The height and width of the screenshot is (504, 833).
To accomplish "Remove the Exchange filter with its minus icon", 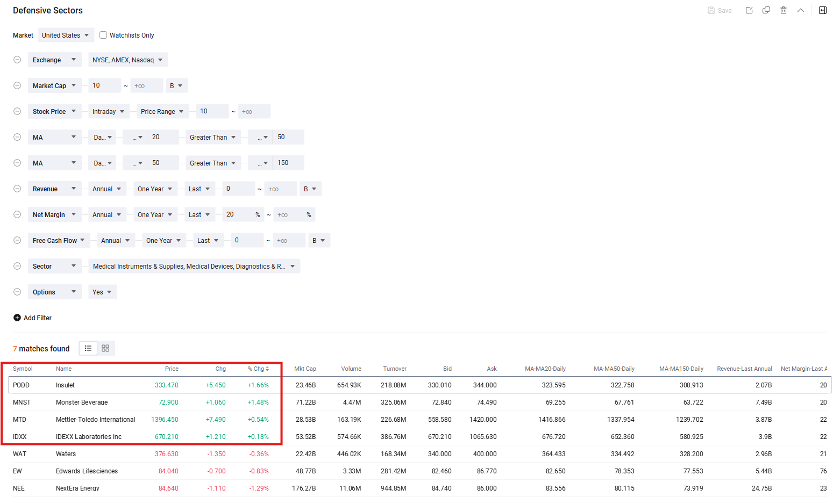I will tap(17, 60).
